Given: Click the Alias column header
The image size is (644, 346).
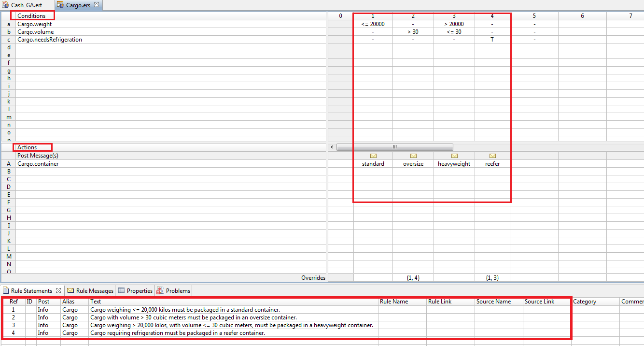Looking at the screenshot, I should point(75,302).
